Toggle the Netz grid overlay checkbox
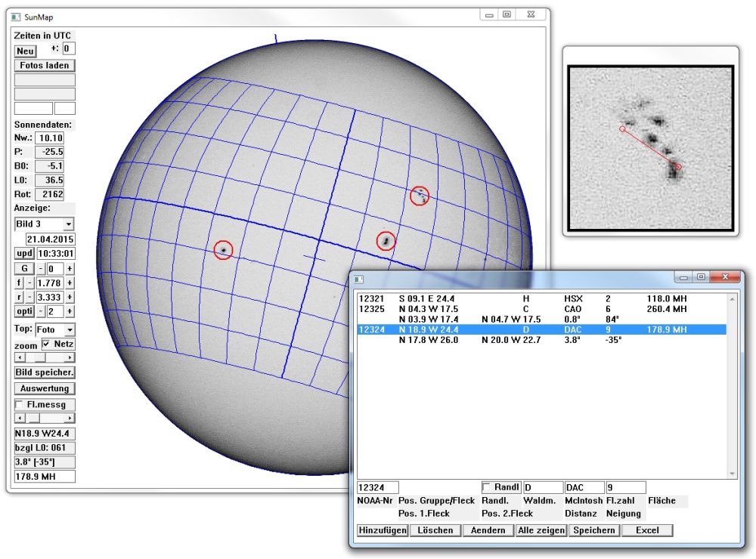 [x=46, y=343]
